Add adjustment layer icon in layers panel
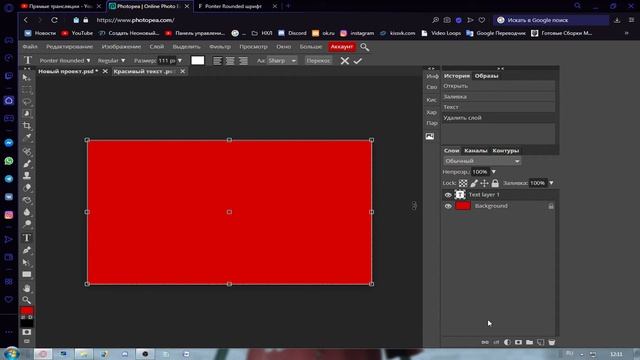This screenshot has height=360, width=640. tap(507, 342)
